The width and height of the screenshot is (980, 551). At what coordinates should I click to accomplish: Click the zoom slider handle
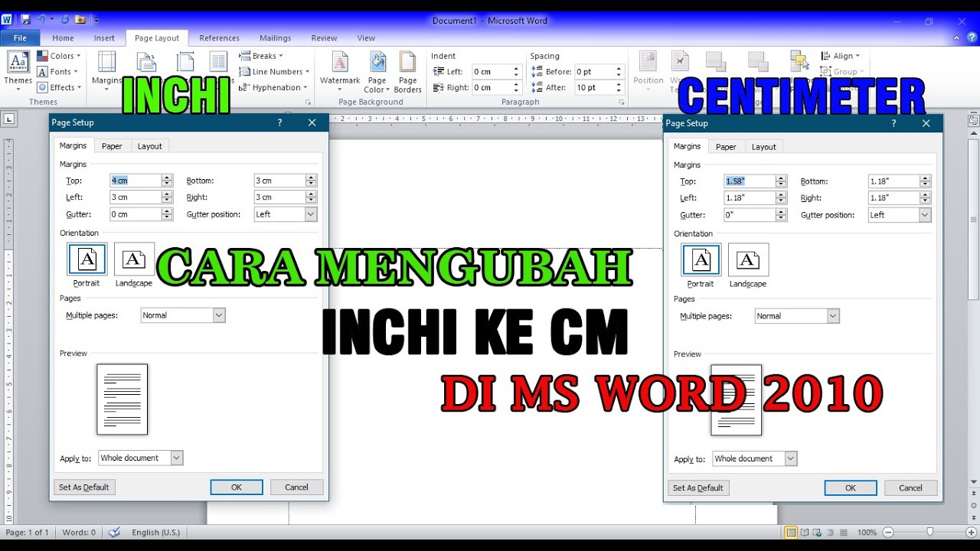click(929, 533)
